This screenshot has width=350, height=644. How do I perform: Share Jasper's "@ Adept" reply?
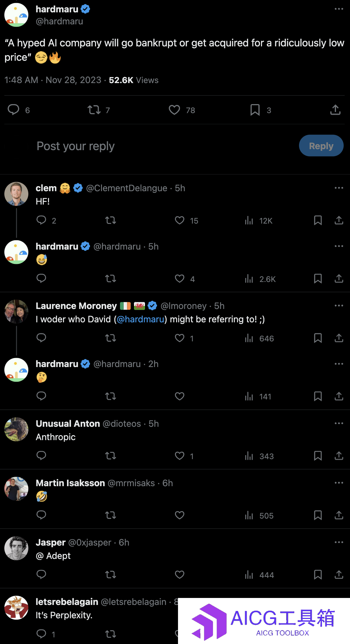[x=339, y=574]
